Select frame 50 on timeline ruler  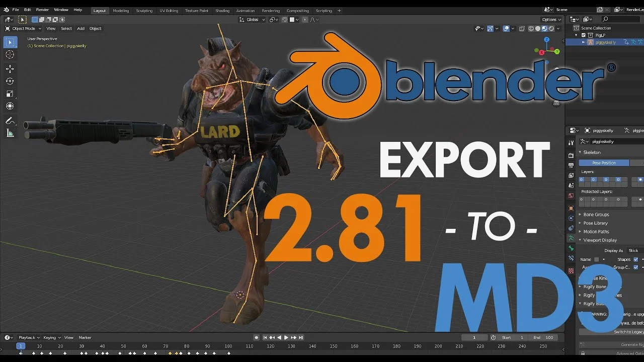[x=123, y=346]
